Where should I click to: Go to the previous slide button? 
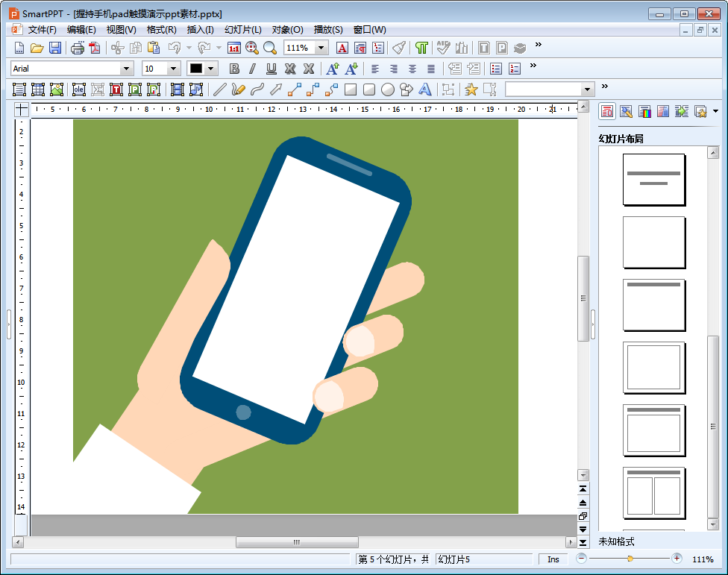[x=583, y=503]
